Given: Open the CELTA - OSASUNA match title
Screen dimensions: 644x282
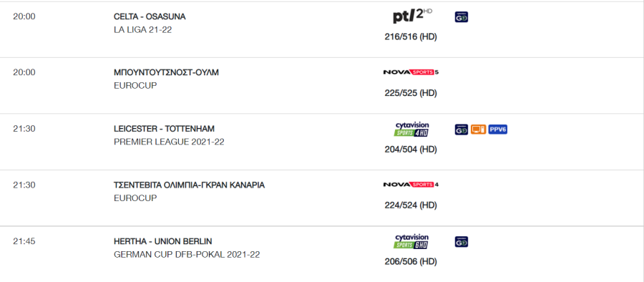Looking at the screenshot, I should tap(150, 17).
